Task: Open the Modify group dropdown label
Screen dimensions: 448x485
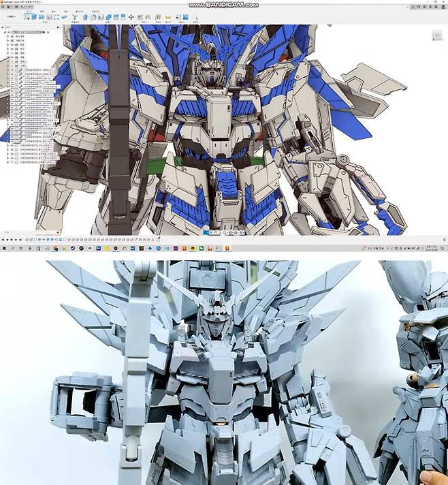Action: pyautogui.click(x=108, y=22)
